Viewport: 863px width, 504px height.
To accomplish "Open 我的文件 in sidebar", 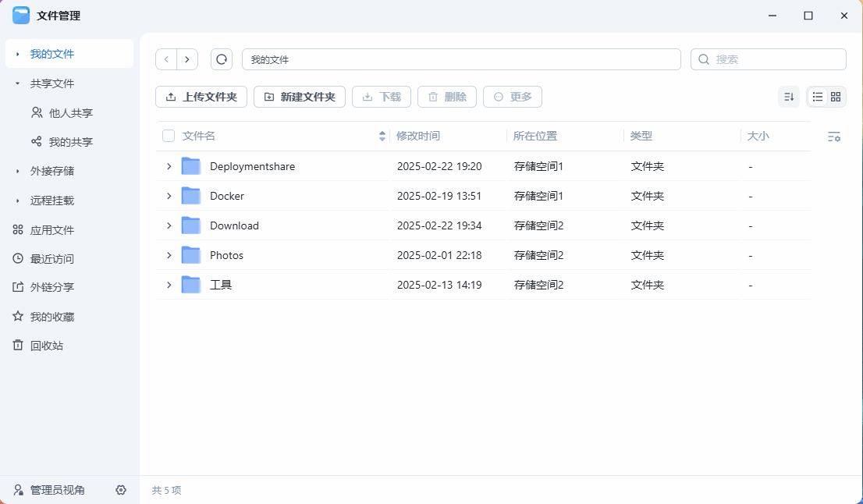I will click(69, 54).
